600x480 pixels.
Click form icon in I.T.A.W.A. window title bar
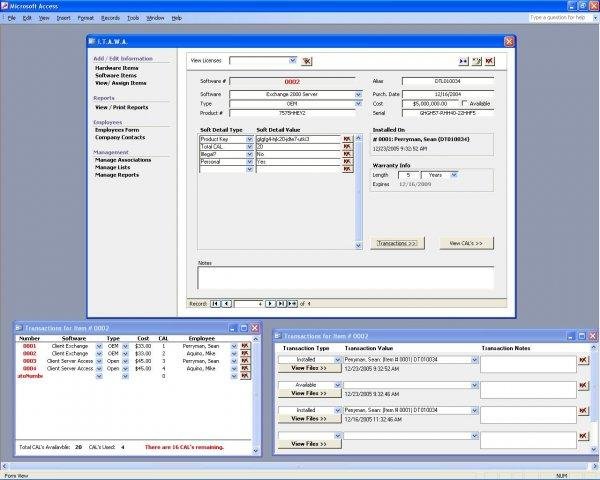point(92,41)
